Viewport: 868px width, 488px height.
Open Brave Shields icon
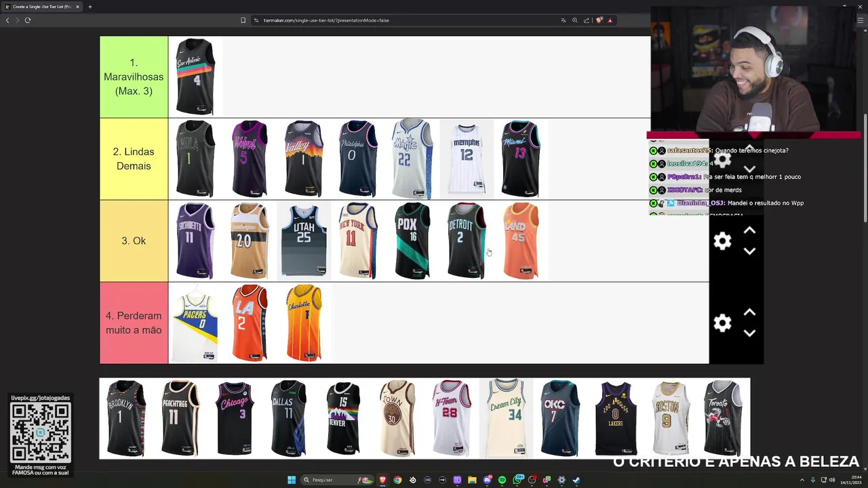[599, 20]
